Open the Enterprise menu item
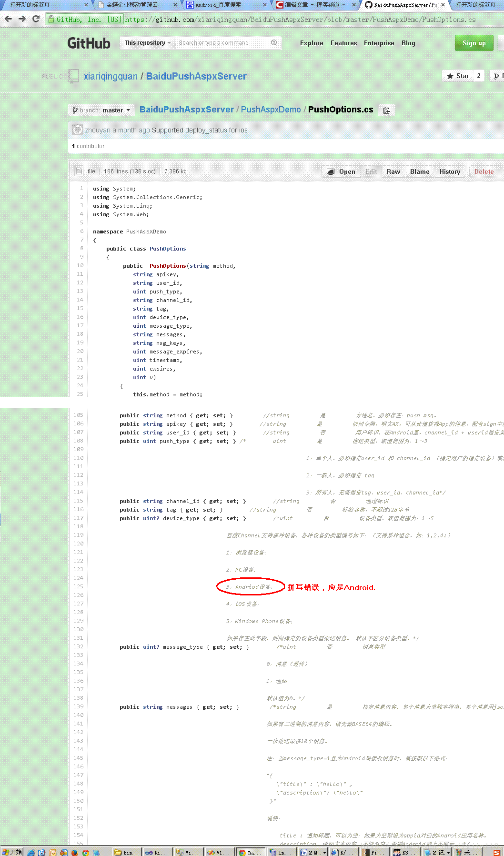 (379, 43)
